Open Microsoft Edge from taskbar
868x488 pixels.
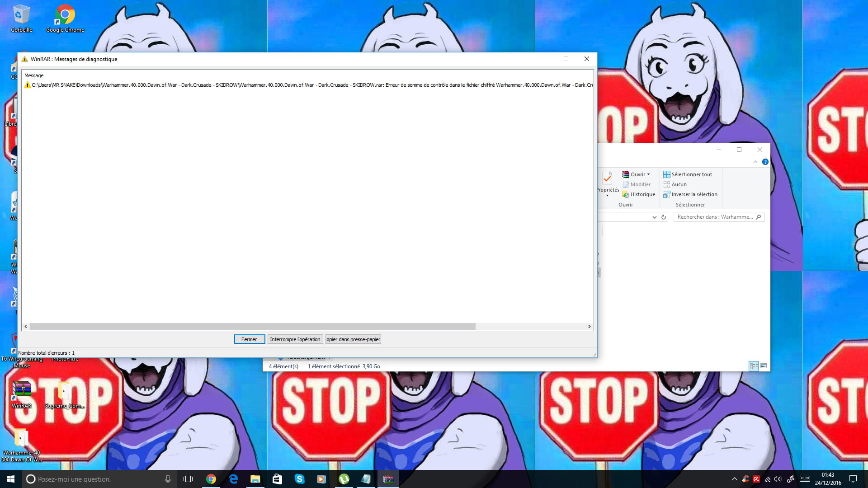[233, 479]
